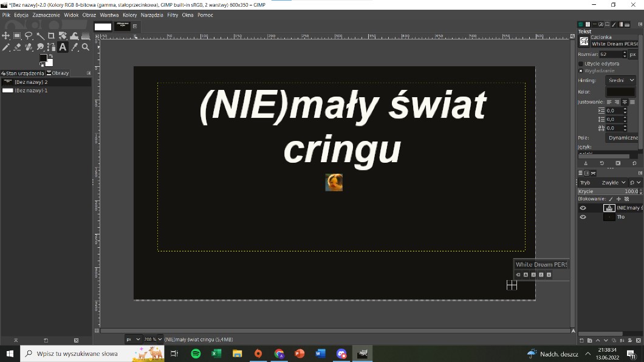
Task: Expand the layer mode 'Zwykłe' dropdown
Action: coord(612,182)
